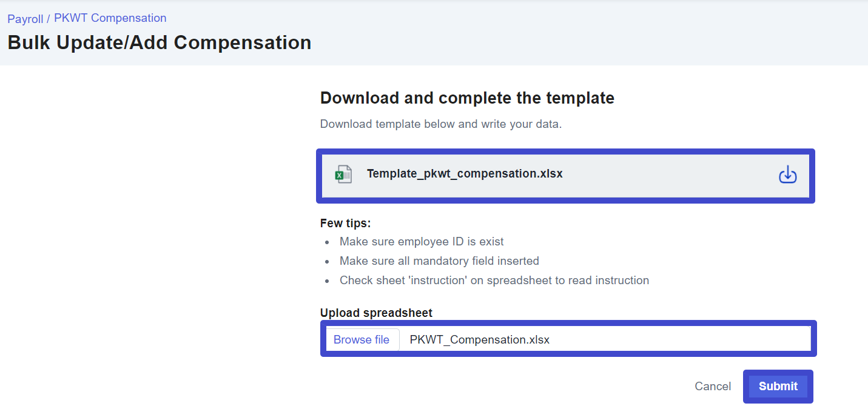Click the green Excel file icon
This screenshot has height=409, width=868.
coord(343,175)
